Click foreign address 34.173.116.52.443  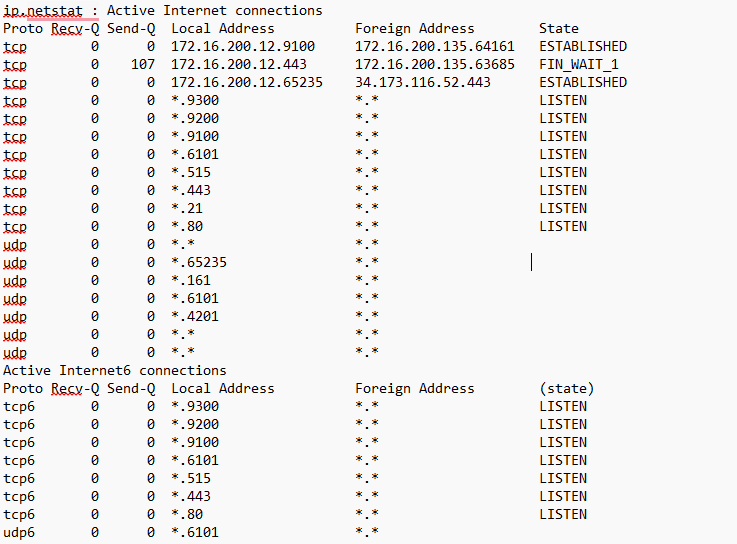[x=423, y=82]
